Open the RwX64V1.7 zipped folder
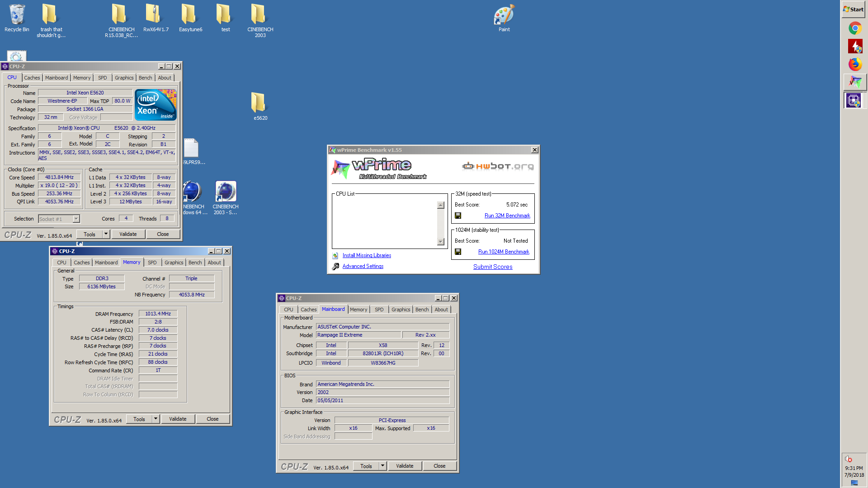This screenshot has height=488, width=868. pos(156,17)
